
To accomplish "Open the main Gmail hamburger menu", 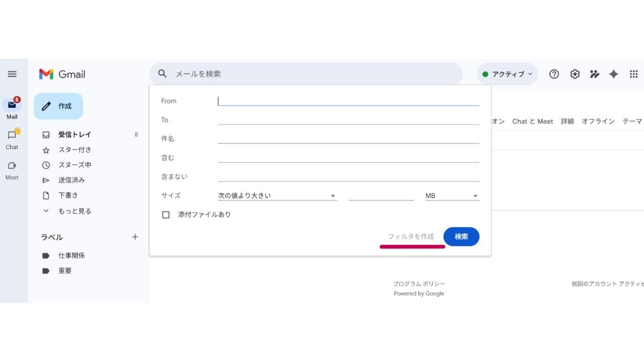I will (x=13, y=73).
